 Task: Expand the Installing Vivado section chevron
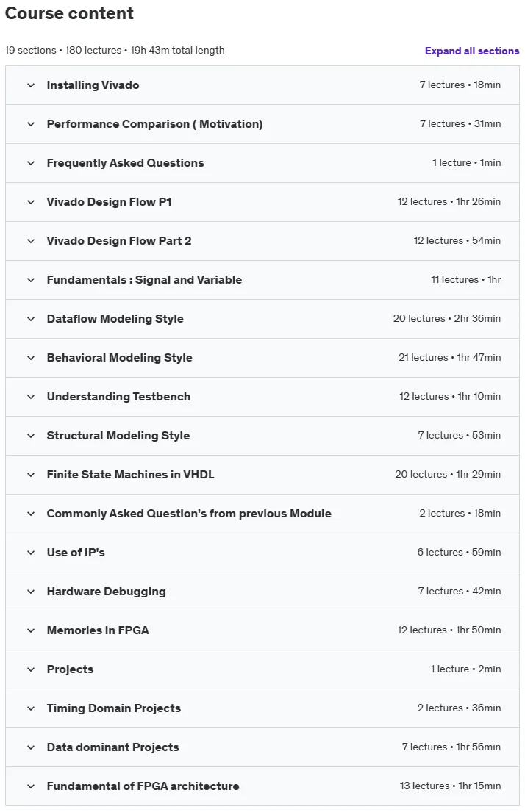(x=31, y=85)
